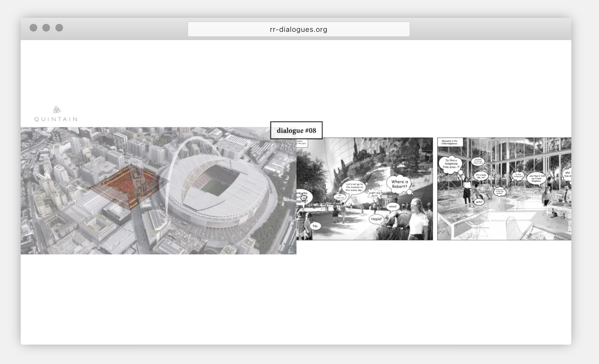This screenshot has width=599, height=364.
Task: Click the "No." speech bubble
Action: point(315,226)
